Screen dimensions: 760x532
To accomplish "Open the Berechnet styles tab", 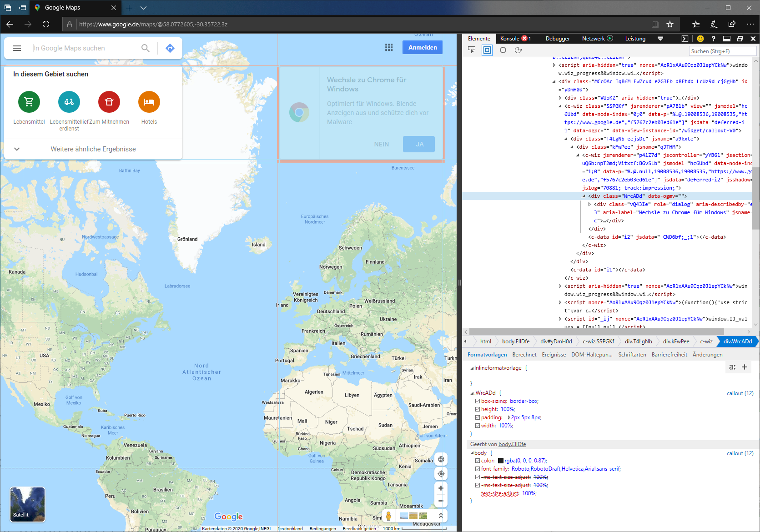I will coord(524,355).
